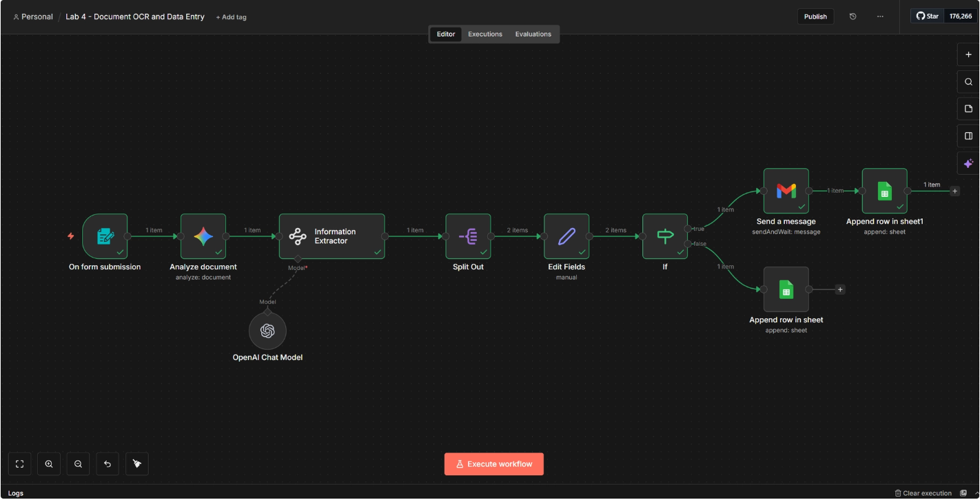This screenshot has width=980, height=500.
Task: Select the OpenAI Chat Model node
Action: [x=268, y=331]
